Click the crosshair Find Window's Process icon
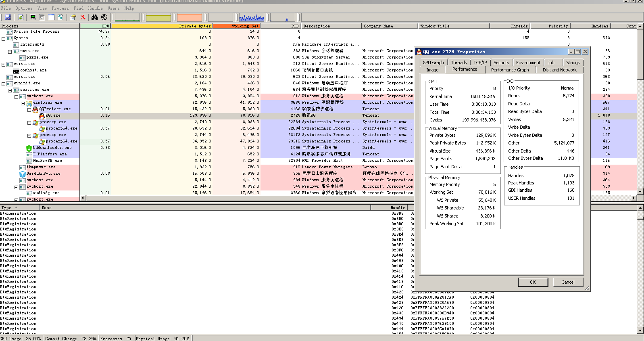644x341 pixels. pyautogui.click(x=104, y=17)
